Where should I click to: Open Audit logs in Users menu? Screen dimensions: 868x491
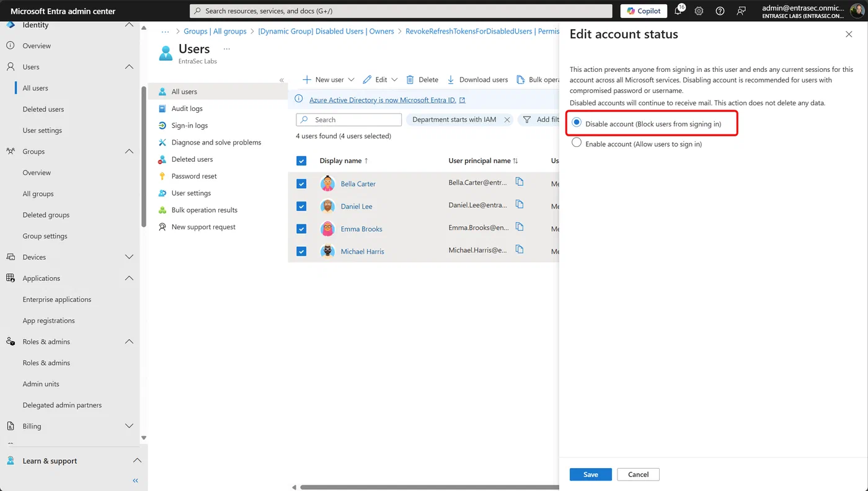click(x=187, y=108)
